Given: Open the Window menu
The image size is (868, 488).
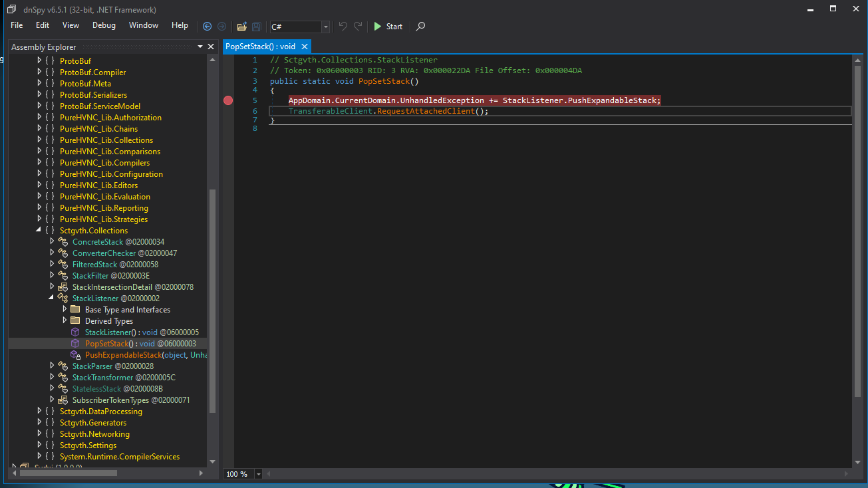Looking at the screenshot, I should click(144, 25).
